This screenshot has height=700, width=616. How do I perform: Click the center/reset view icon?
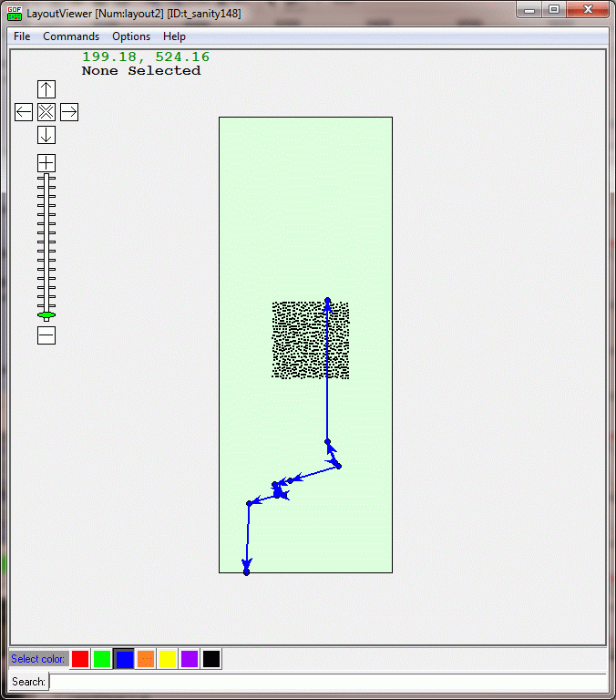pyautogui.click(x=46, y=112)
